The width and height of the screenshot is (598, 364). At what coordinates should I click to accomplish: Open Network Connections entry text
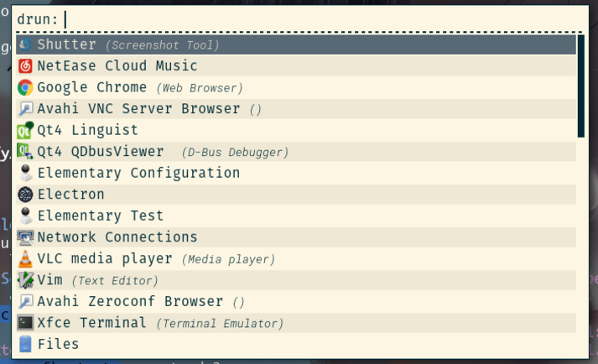point(117,237)
